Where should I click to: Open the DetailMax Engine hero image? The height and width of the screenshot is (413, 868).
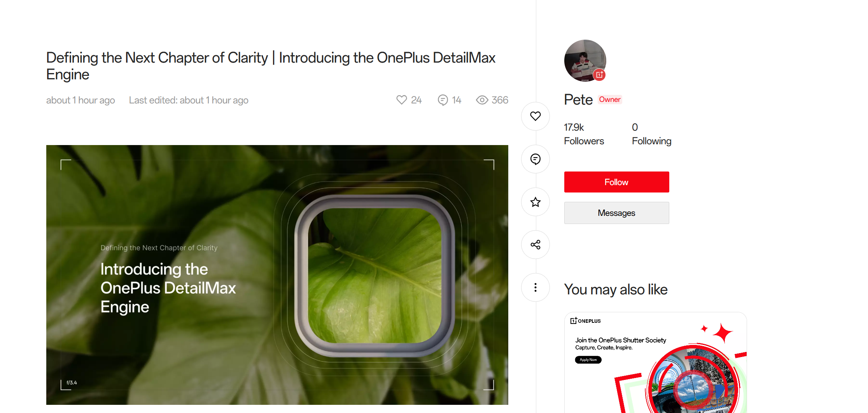pos(277,275)
